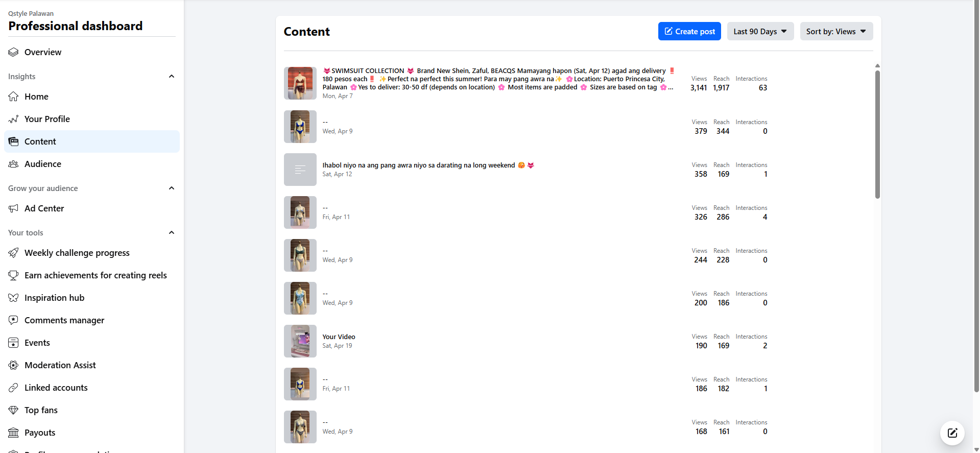Open the thumbnail of the 200-views post
Image resolution: width=980 pixels, height=453 pixels.
coord(300,298)
